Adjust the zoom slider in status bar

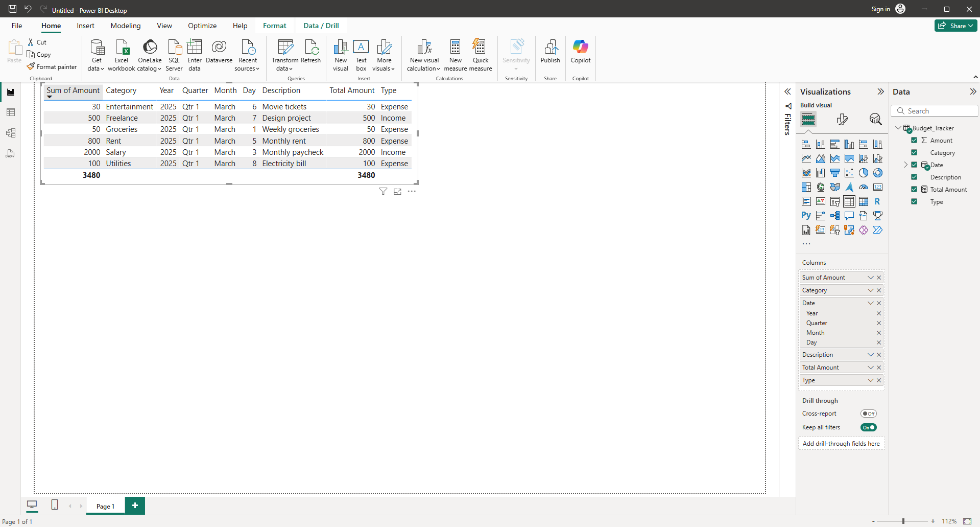(903, 521)
